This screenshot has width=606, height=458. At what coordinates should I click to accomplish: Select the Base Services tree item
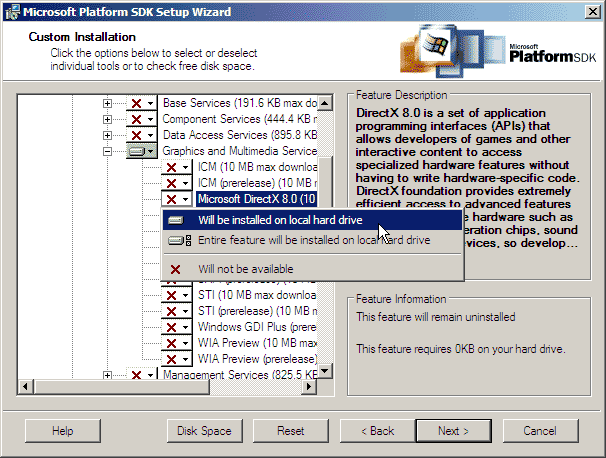point(240,103)
